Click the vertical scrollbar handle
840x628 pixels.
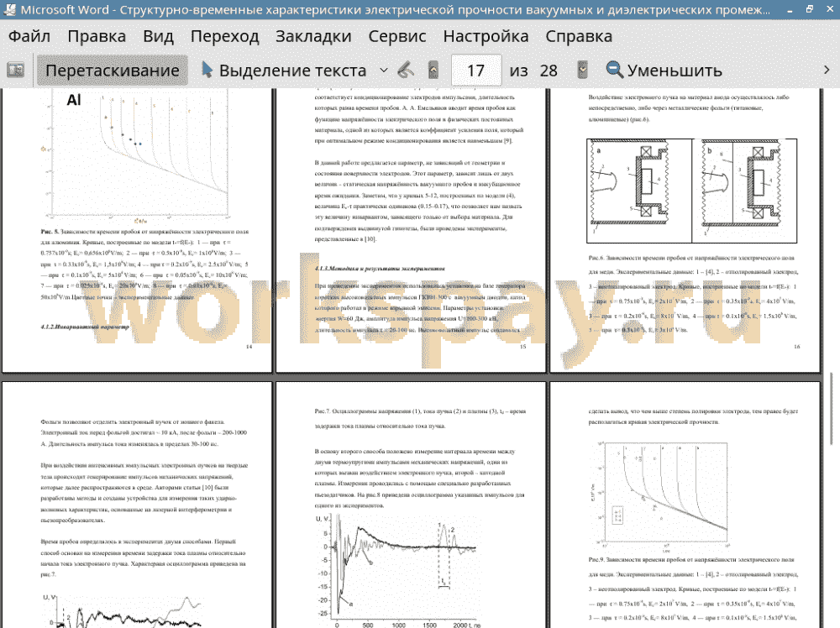(832, 408)
